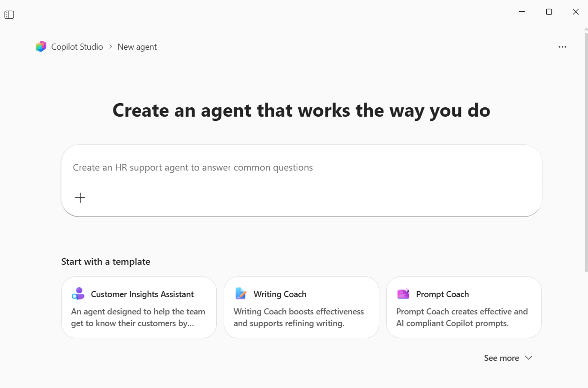The width and height of the screenshot is (588, 388).
Task: Click the Copilot Studio logo icon
Action: pos(41,46)
